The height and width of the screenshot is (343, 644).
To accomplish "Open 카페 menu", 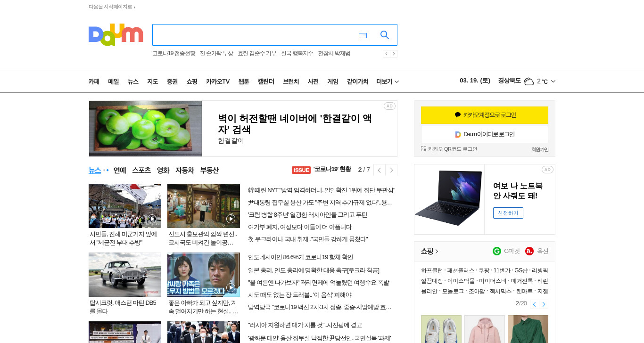I will coord(94,82).
